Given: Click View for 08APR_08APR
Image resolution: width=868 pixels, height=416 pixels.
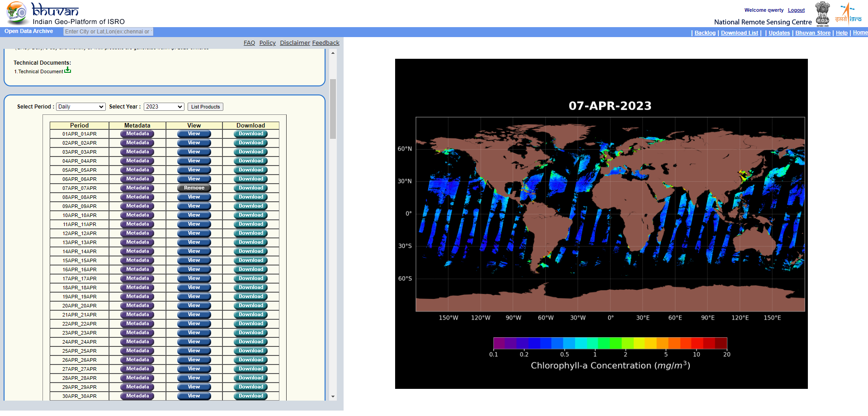Looking at the screenshot, I should point(194,197).
